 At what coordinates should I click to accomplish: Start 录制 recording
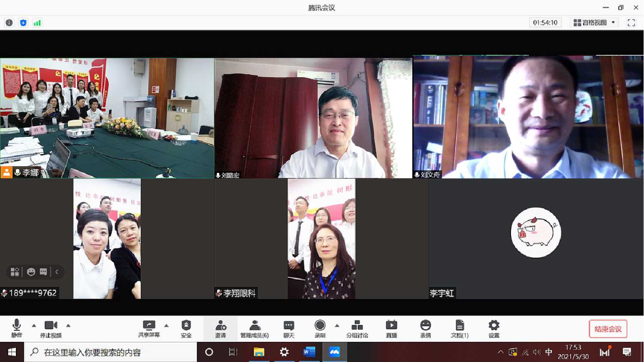tap(320, 329)
